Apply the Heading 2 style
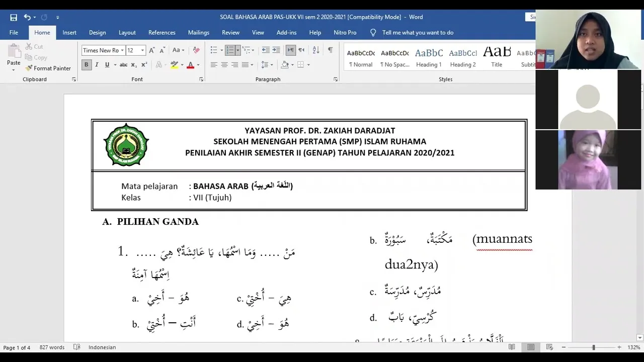This screenshot has width=644, height=362. click(x=463, y=57)
